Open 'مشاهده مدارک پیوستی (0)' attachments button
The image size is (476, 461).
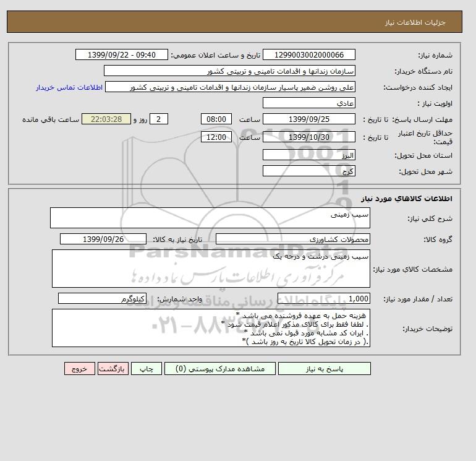click(x=220, y=369)
